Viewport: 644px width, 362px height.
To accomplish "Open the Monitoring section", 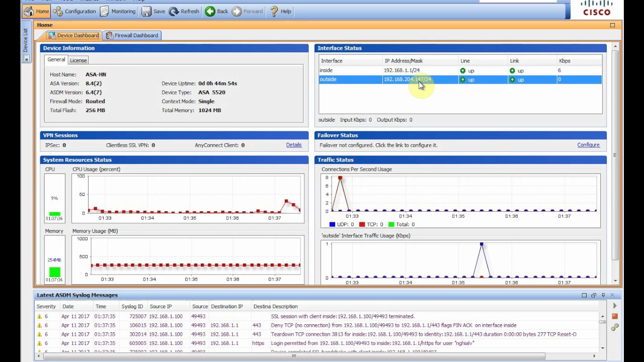I will pos(118,11).
